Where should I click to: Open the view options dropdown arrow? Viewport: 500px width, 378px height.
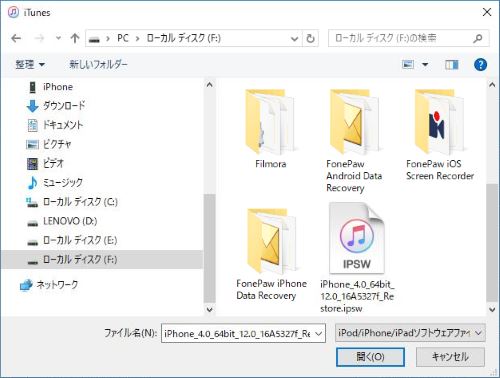pyautogui.click(x=425, y=64)
